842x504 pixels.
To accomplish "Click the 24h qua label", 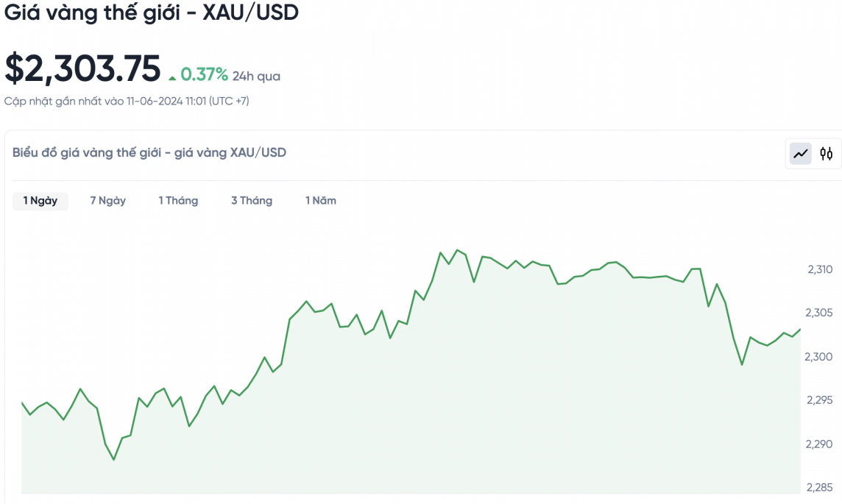I will pos(256,76).
